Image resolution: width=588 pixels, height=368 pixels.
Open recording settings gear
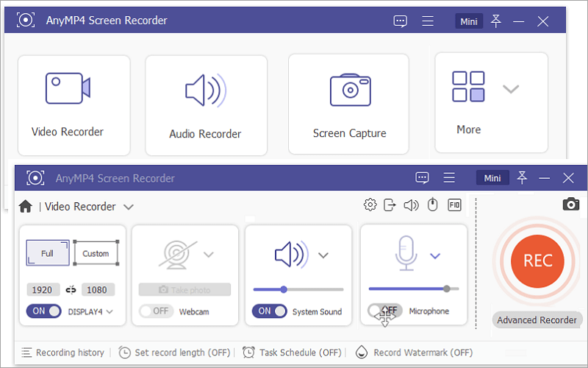370,205
